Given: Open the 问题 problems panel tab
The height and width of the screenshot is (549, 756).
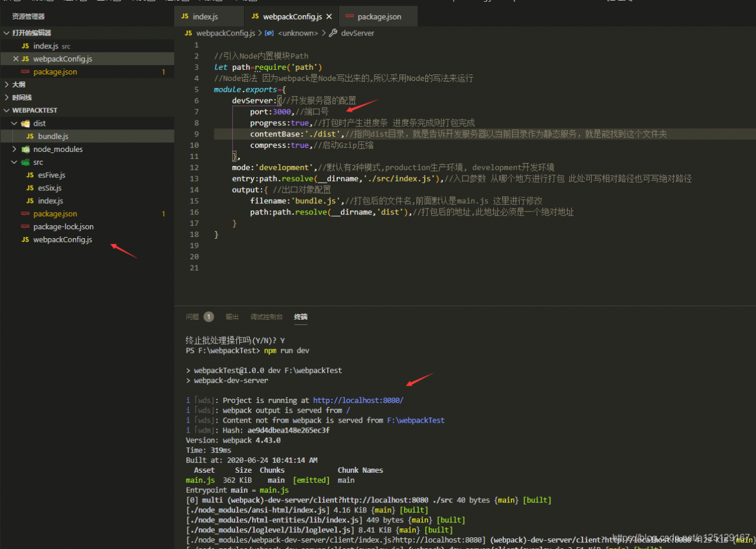Looking at the screenshot, I should tap(193, 317).
